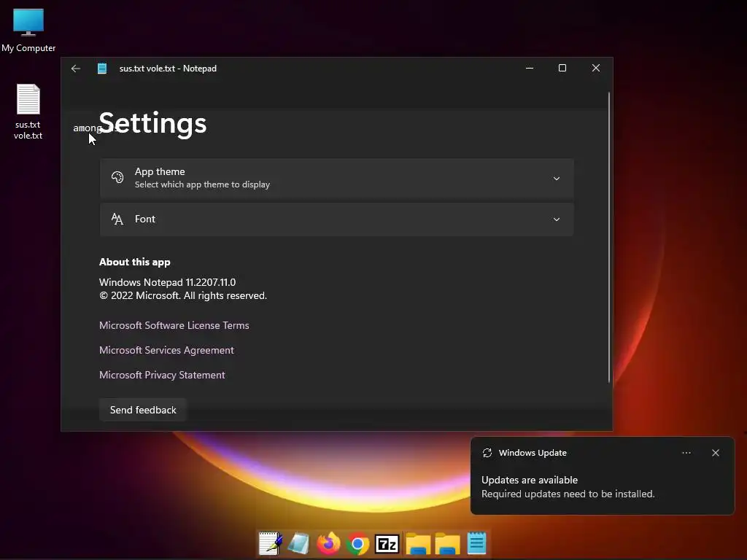Launch Google Chrome from the taskbar
The height and width of the screenshot is (560, 747).
357,543
